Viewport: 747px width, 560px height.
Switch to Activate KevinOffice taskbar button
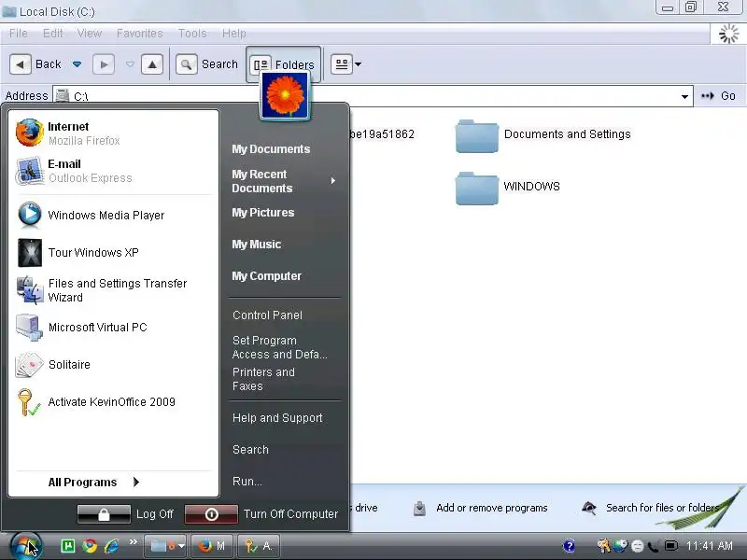259,546
